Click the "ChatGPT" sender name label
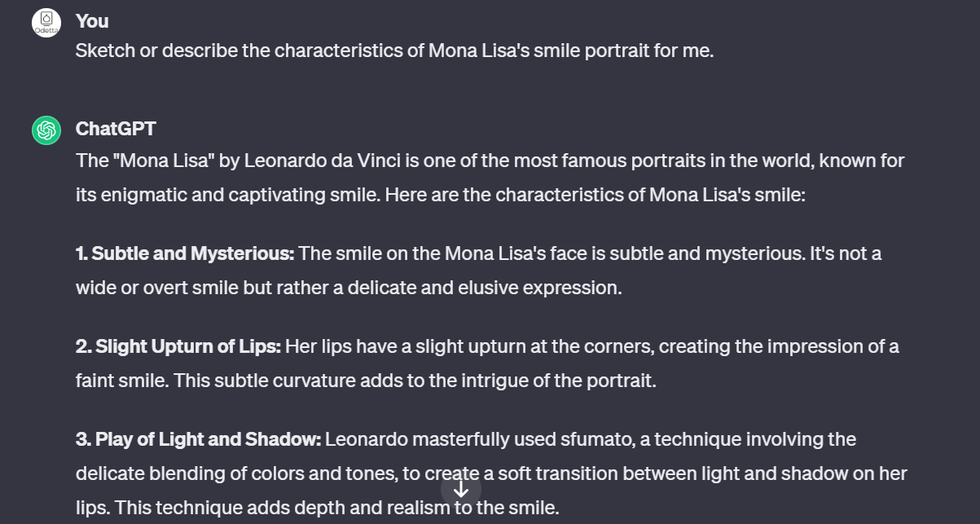The height and width of the screenshot is (524, 980). tap(116, 129)
